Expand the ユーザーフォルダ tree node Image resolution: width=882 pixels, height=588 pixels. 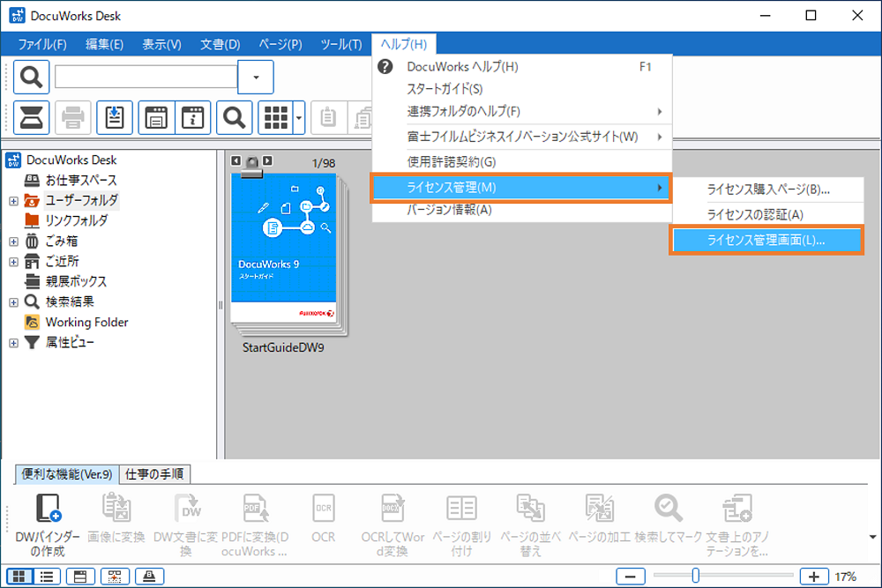(x=13, y=201)
